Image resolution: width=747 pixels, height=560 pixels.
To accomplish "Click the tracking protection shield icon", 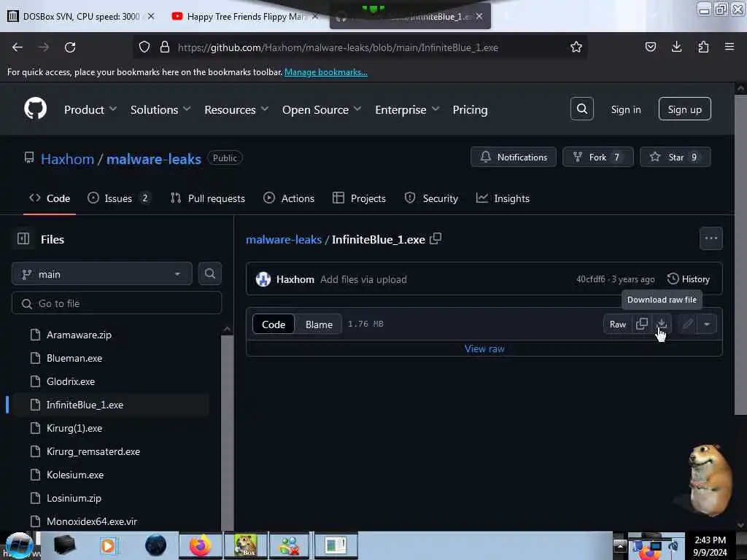I will (144, 47).
